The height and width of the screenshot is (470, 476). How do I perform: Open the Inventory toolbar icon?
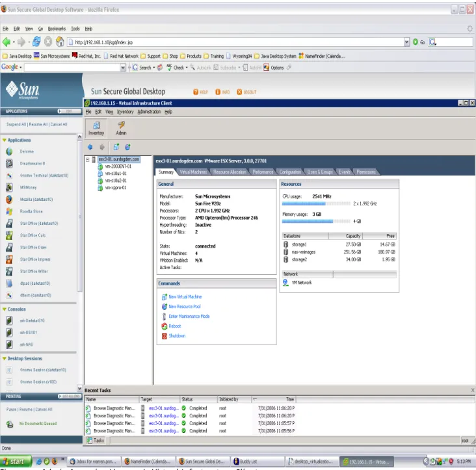click(x=96, y=128)
